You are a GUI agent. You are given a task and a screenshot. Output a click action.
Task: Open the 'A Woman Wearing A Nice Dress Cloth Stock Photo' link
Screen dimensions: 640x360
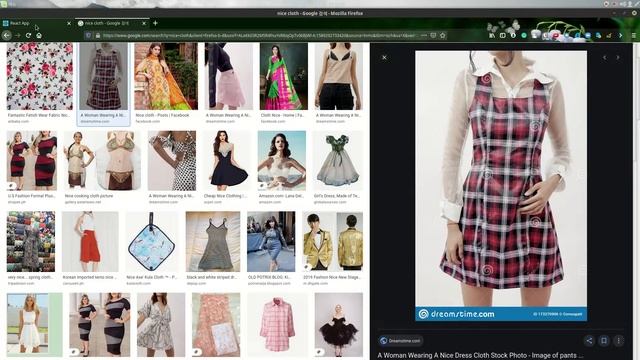[480, 356]
